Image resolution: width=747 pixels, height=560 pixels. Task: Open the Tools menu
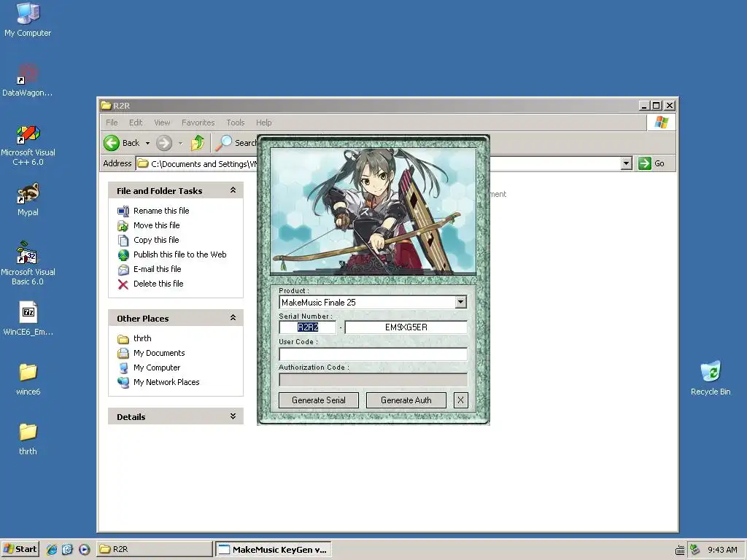tap(236, 122)
